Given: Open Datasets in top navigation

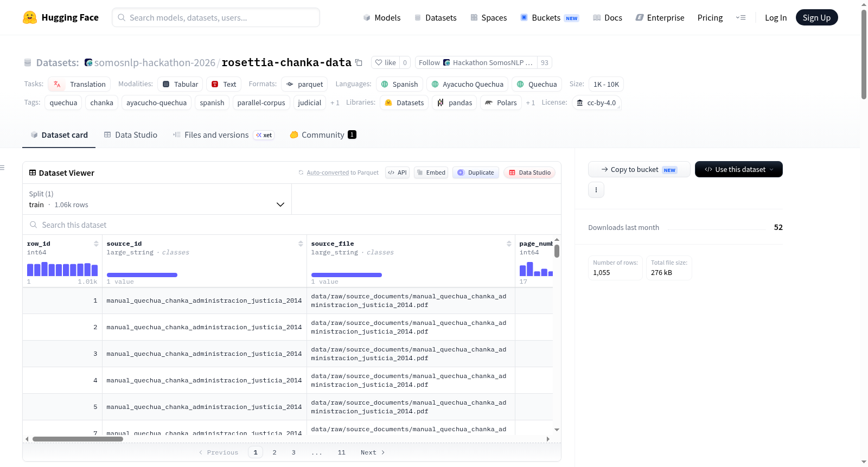Looking at the screenshot, I should [x=436, y=17].
